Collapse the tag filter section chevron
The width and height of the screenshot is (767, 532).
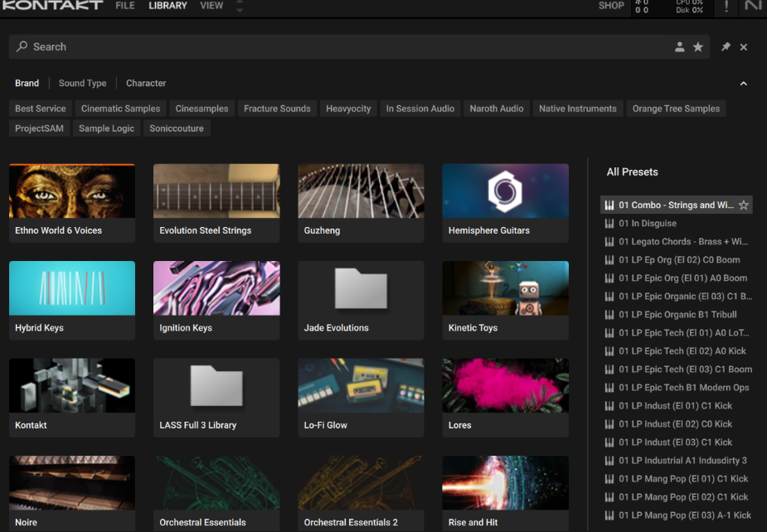click(x=744, y=84)
